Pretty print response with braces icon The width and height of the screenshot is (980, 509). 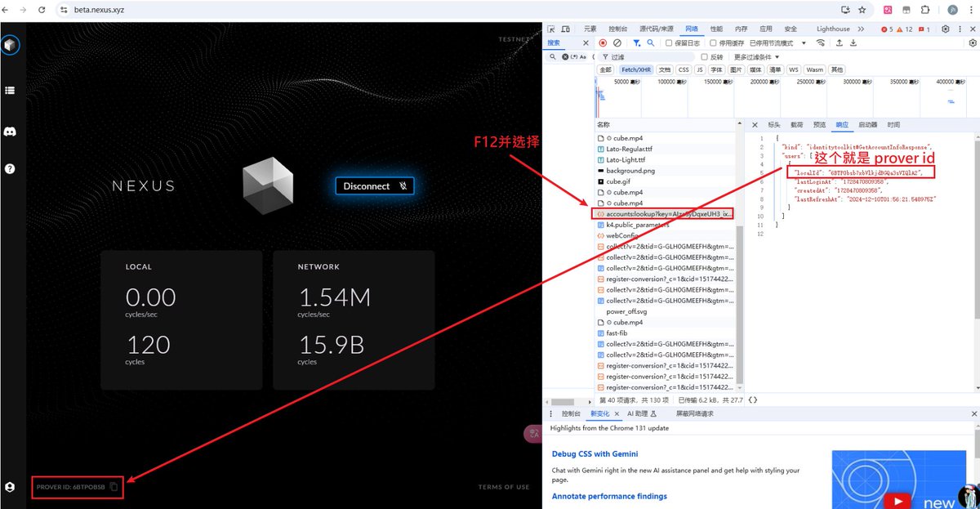click(x=752, y=400)
